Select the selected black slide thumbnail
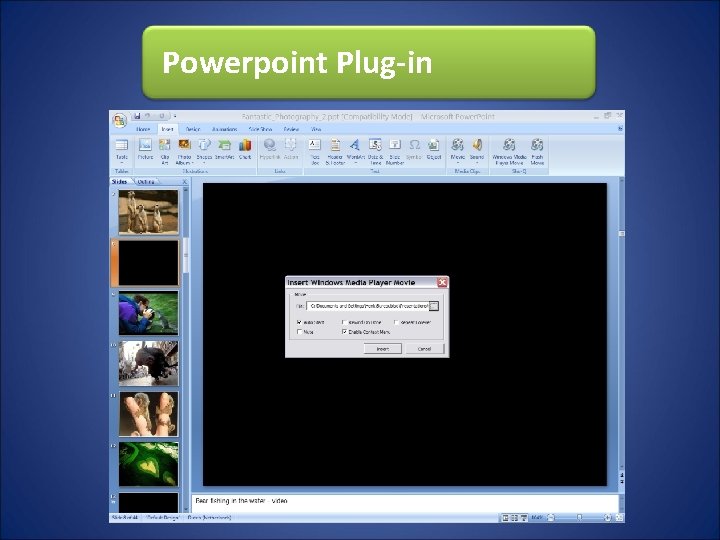Image resolution: width=720 pixels, height=540 pixels. point(148,263)
